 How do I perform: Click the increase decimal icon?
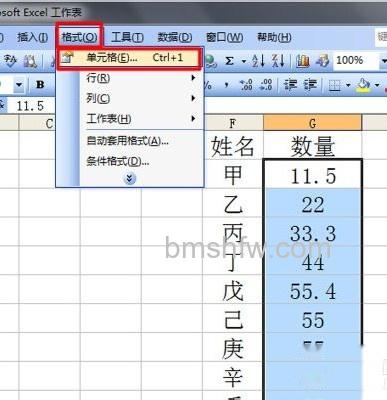click(x=246, y=85)
